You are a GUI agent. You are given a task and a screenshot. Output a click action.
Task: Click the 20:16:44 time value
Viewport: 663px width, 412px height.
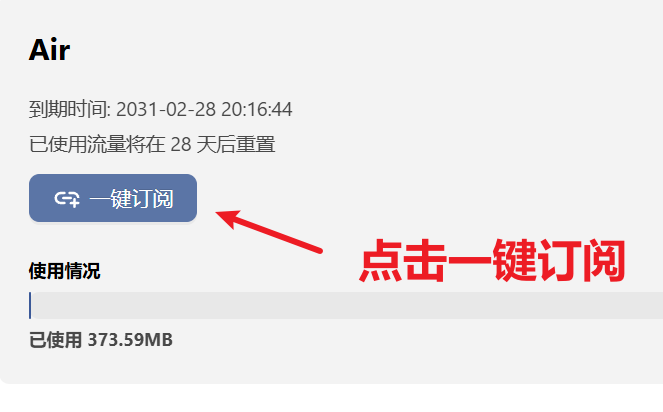[x=257, y=110]
